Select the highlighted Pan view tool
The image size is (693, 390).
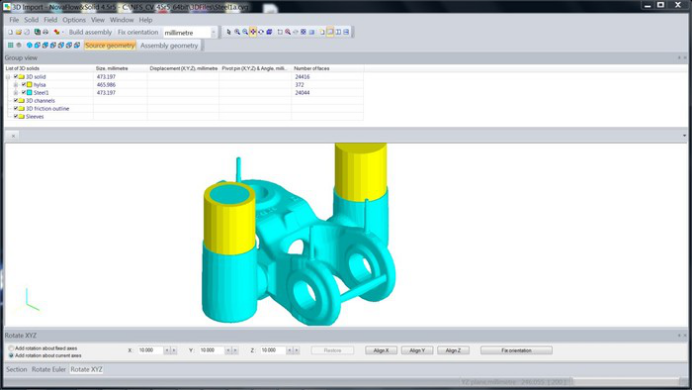[x=253, y=32]
